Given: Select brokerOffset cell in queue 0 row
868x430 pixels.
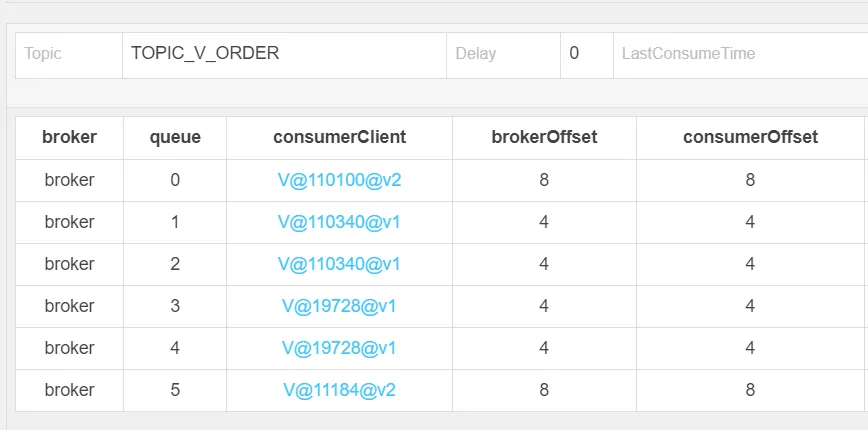Looking at the screenshot, I should (x=544, y=180).
